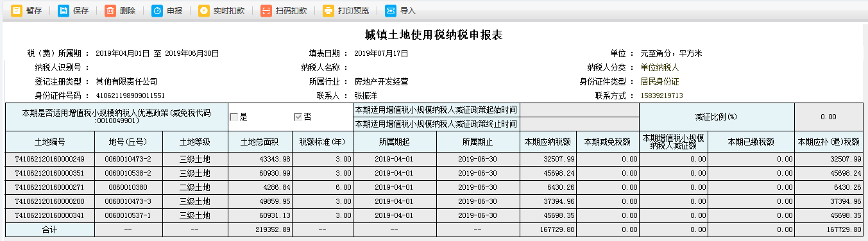Image resolution: width=868 pixels, height=241 pixels.
Task: Check the 是 checkbox for preferential policy
Action: pyautogui.click(x=234, y=117)
